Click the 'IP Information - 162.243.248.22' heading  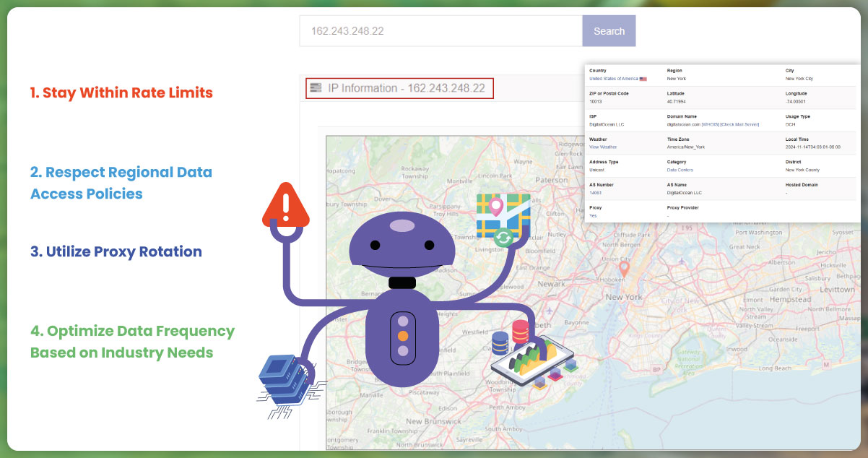click(406, 88)
